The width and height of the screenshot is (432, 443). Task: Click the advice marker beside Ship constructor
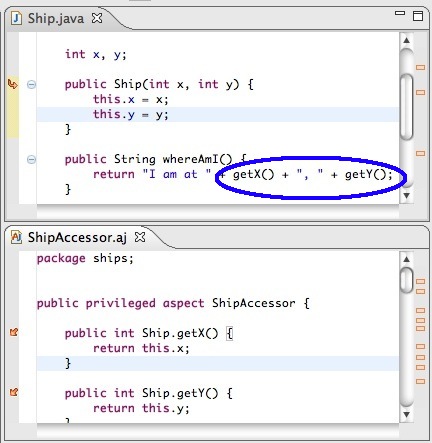[x=13, y=84]
